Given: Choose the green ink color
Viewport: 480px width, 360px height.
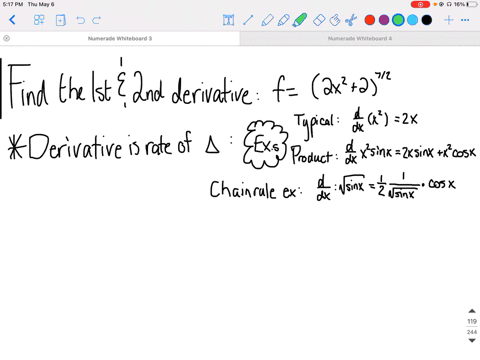Looking at the screenshot, I should click(x=398, y=20).
